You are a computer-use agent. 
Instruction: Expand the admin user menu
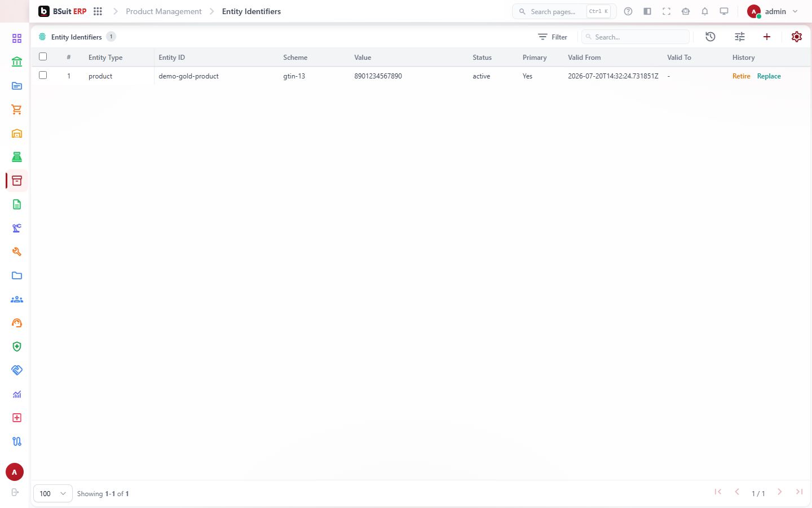773,11
